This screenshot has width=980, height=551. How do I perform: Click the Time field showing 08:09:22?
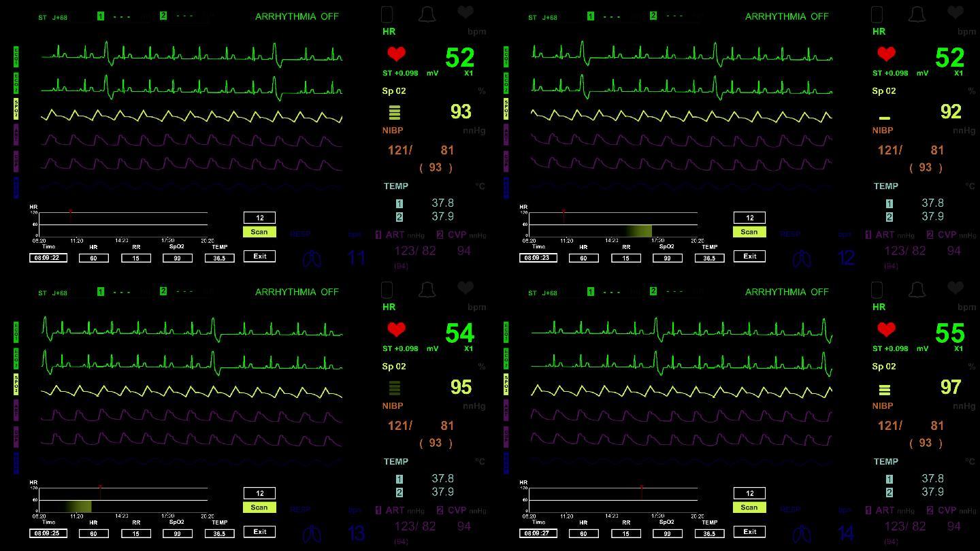48,258
